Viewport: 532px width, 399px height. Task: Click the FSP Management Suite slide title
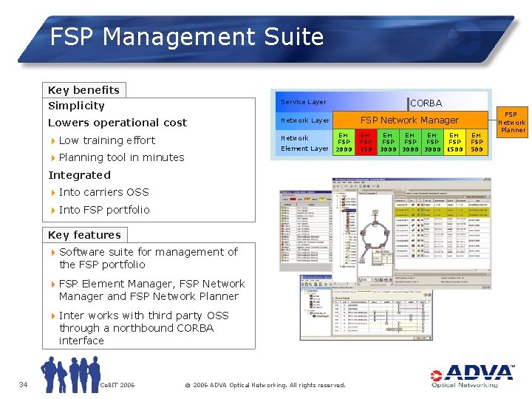tap(187, 36)
